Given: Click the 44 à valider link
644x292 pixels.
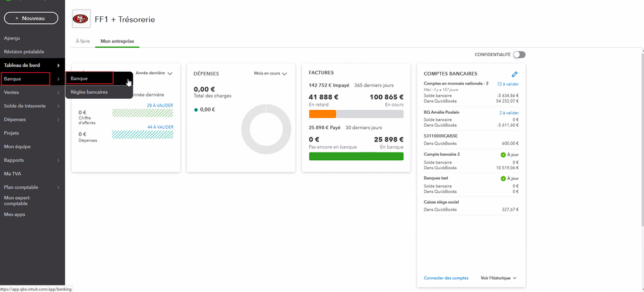Looking at the screenshot, I should coord(160,127).
